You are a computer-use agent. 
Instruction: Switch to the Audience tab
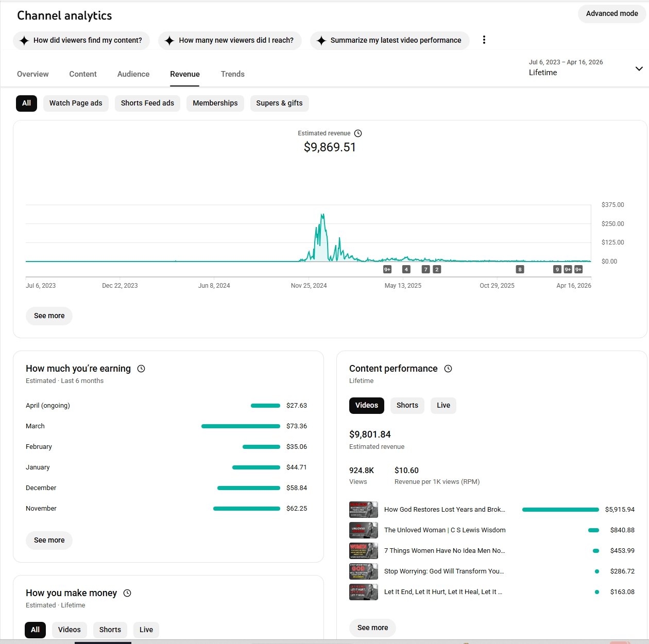click(133, 74)
